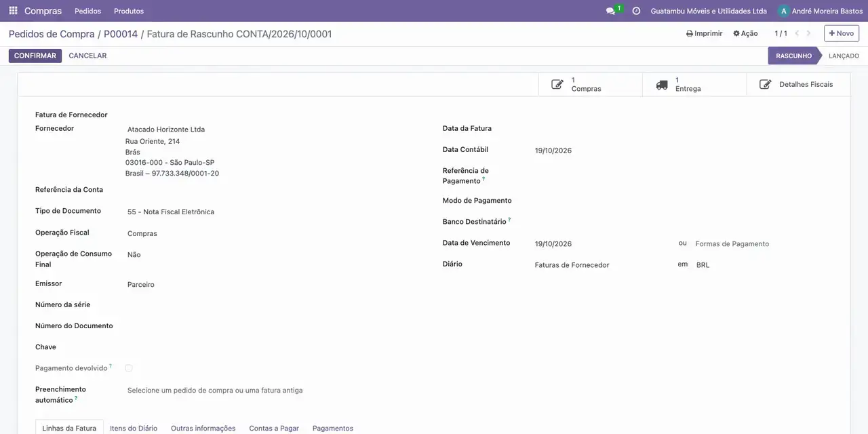
Task: Click the Banco Destinatário field
Action: point(684,222)
